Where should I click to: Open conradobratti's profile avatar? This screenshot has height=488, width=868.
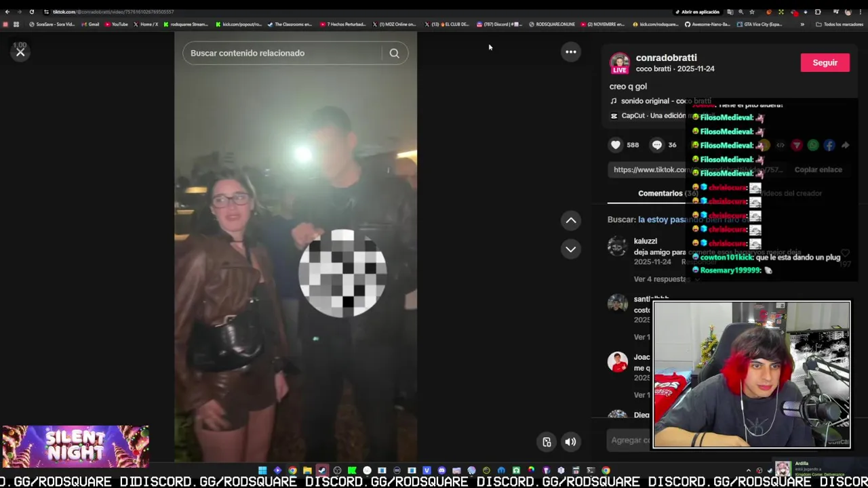tap(619, 63)
